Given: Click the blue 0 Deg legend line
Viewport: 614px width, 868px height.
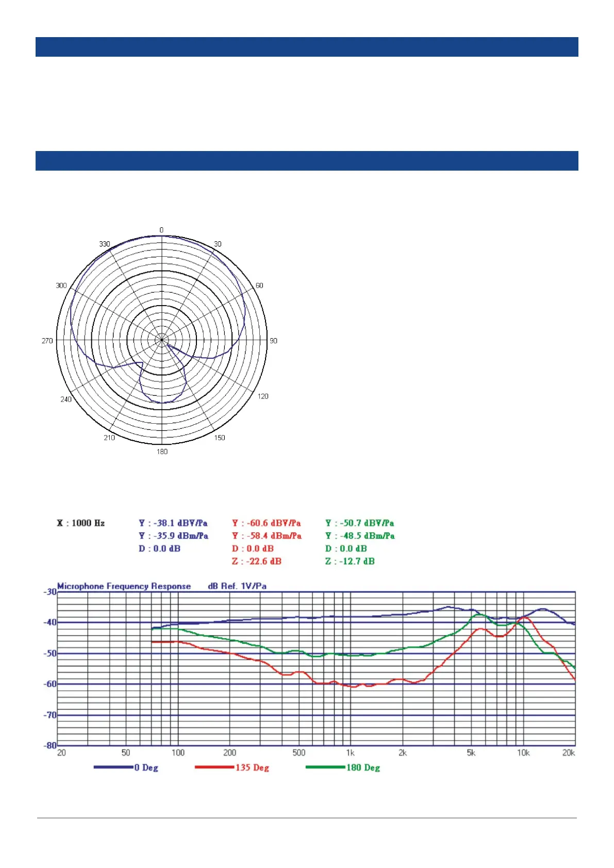Looking at the screenshot, I should (113, 767).
